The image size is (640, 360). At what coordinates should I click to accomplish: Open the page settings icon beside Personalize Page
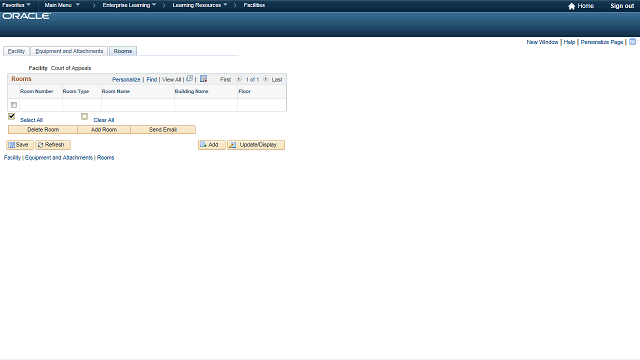click(632, 42)
